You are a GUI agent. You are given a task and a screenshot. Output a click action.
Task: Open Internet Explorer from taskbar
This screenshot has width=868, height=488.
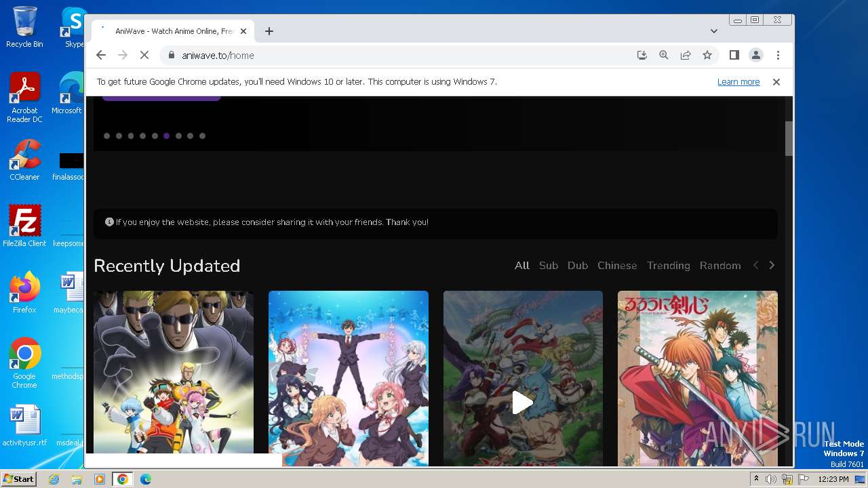click(54, 479)
